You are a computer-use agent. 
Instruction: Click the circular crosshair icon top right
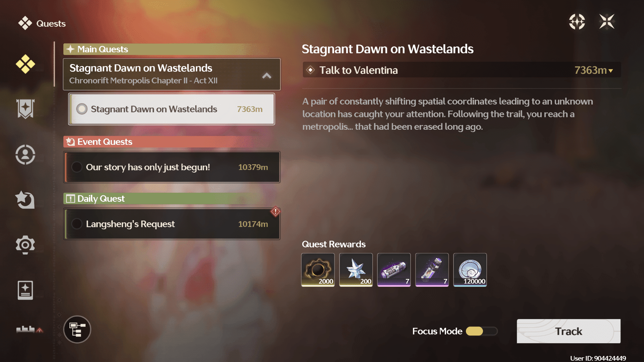click(577, 22)
